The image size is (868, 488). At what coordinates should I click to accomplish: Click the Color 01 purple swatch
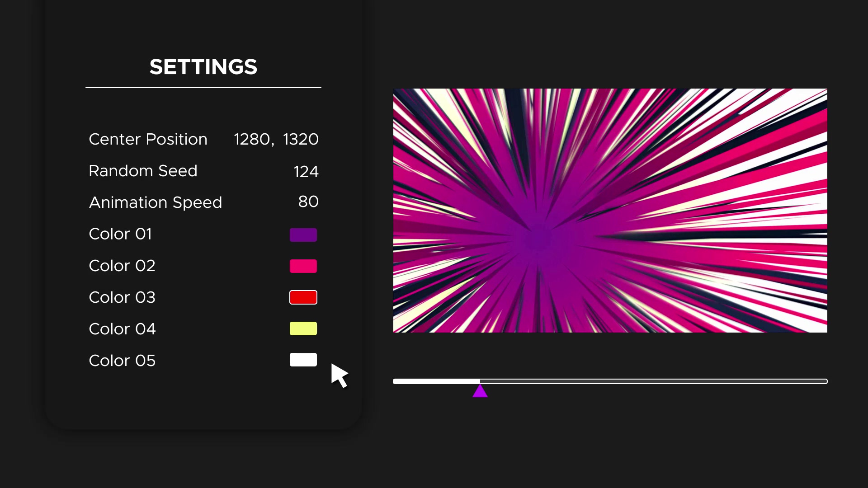[x=303, y=235]
